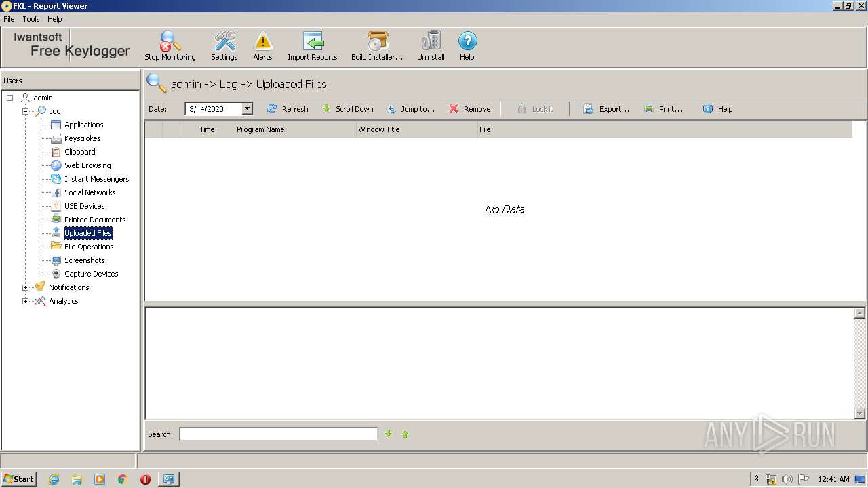Open the File menu

click(9, 19)
